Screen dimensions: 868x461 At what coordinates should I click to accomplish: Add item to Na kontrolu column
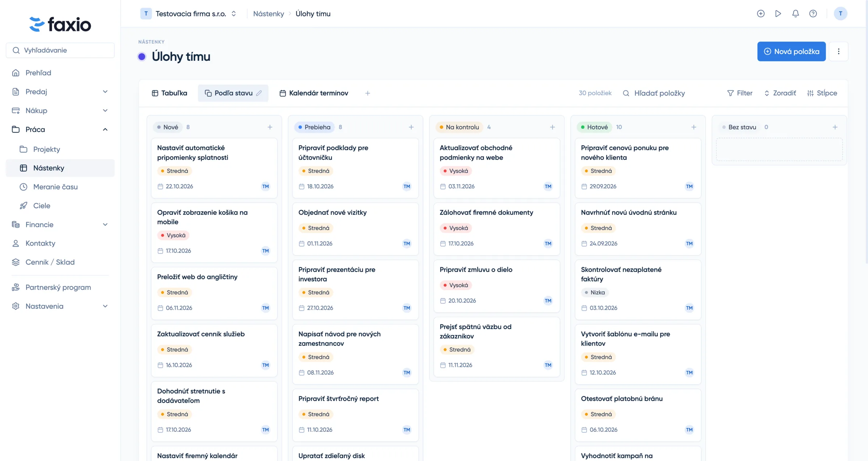(552, 127)
